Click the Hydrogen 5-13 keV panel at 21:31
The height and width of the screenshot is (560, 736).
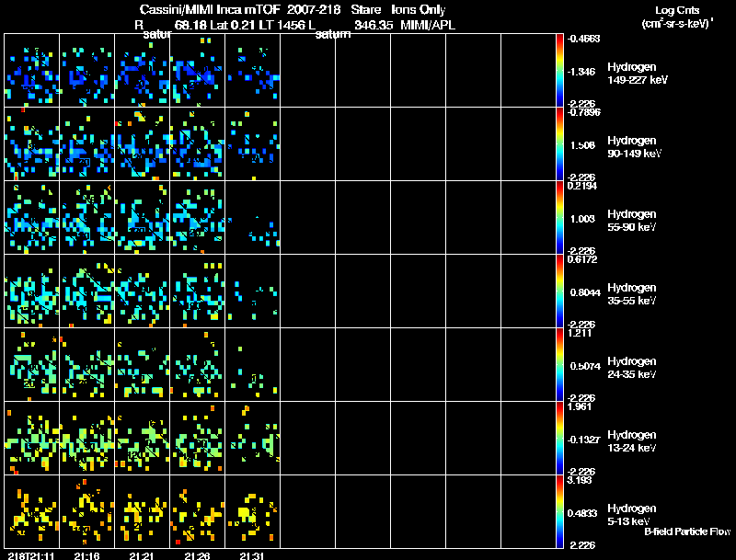pyautogui.click(x=252, y=512)
